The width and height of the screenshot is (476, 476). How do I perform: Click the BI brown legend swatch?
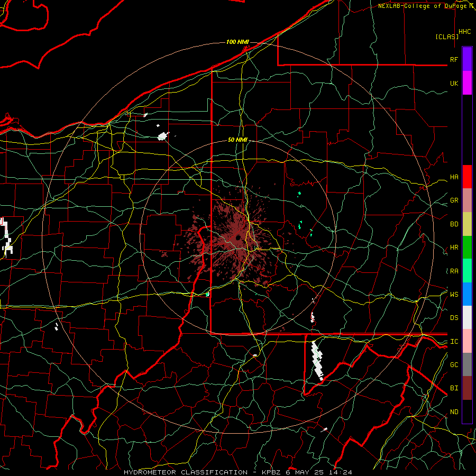(x=467, y=388)
